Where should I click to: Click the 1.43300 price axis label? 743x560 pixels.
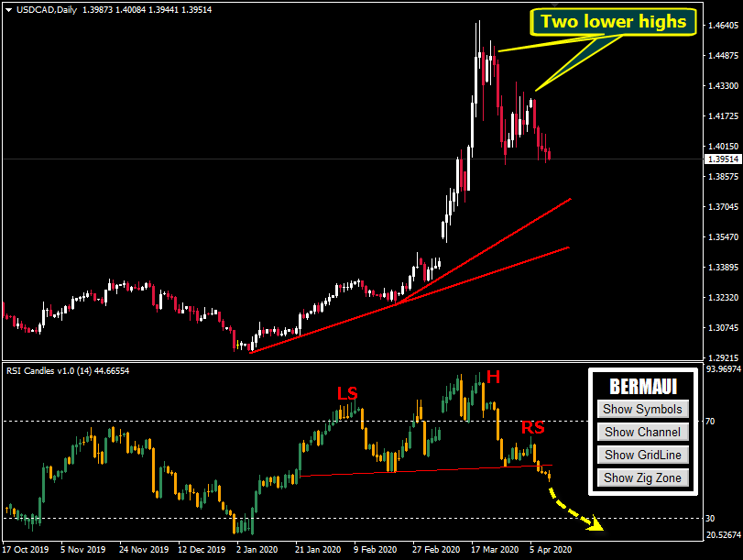pos(723,86)
